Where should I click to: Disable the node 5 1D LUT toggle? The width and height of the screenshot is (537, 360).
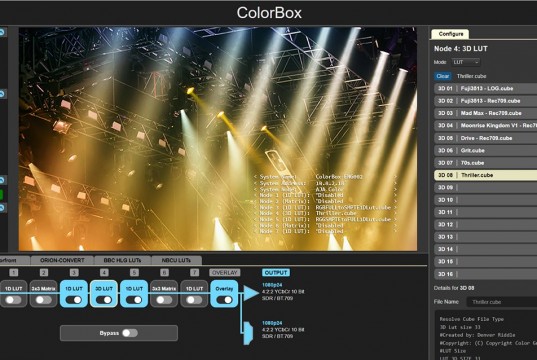[134, 300]
